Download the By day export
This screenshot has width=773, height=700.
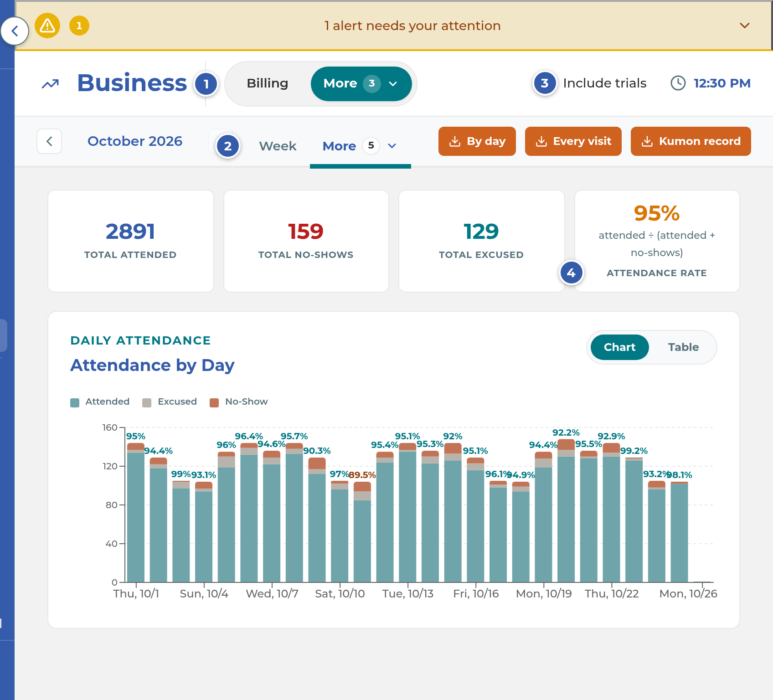point(477,141)
